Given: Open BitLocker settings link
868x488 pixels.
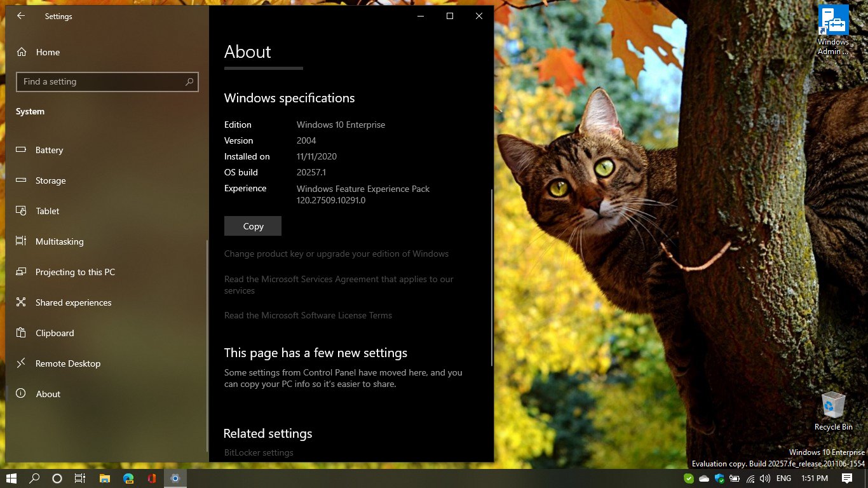Looking at the screenshot, I should pos(259,452).
